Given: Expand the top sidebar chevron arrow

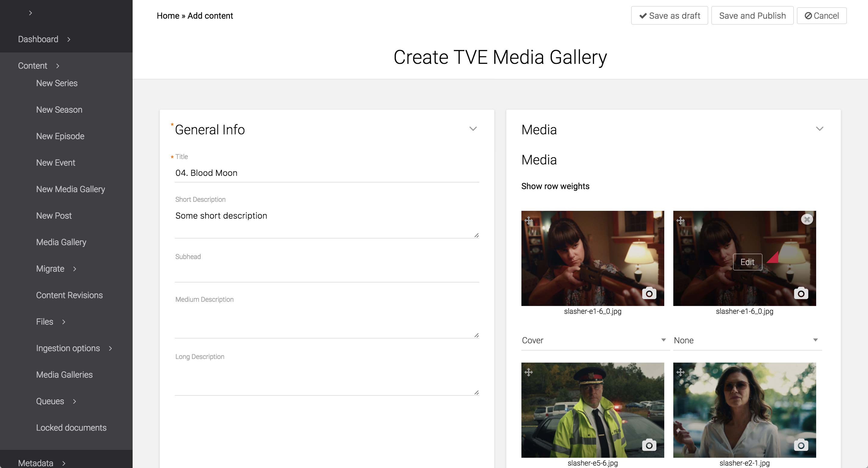Looking at the screenshot, I should (30, 13).
